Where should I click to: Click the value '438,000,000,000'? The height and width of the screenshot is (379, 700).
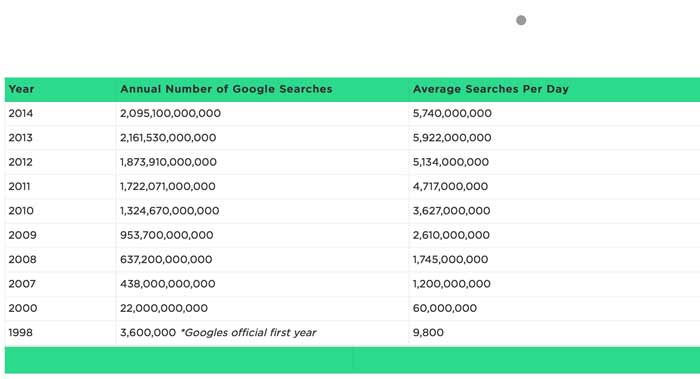[x=167, y=283]
